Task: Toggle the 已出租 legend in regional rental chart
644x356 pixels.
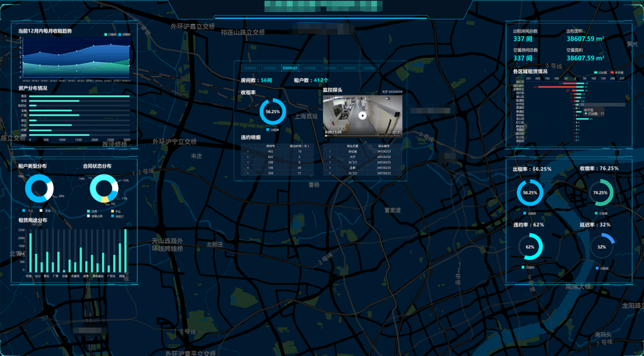Action: [600, 72]
